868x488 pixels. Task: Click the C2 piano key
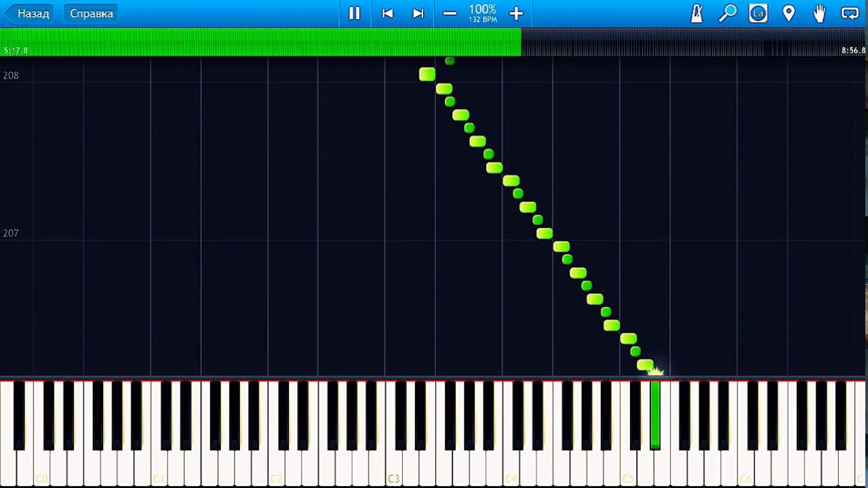[276, 468]
